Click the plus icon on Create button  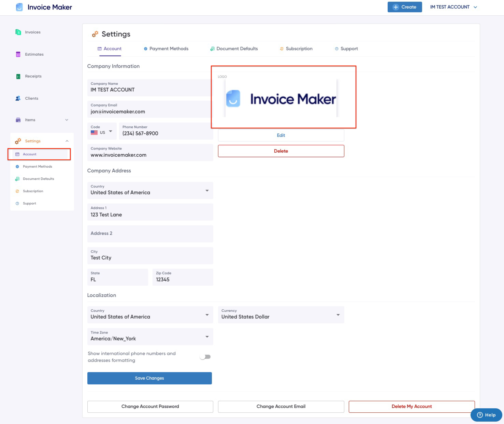[x=396, y=7]
